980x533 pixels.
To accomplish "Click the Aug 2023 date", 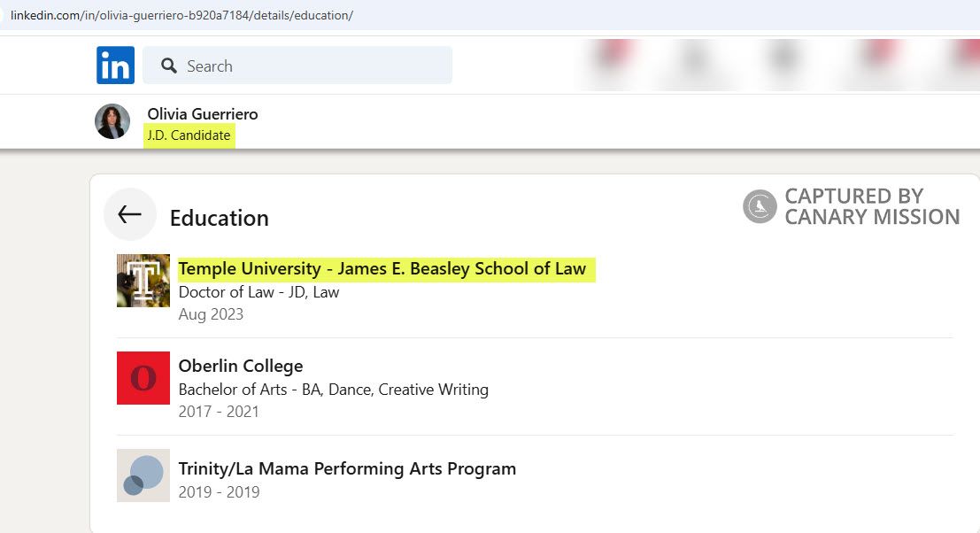I will point(211,313).
